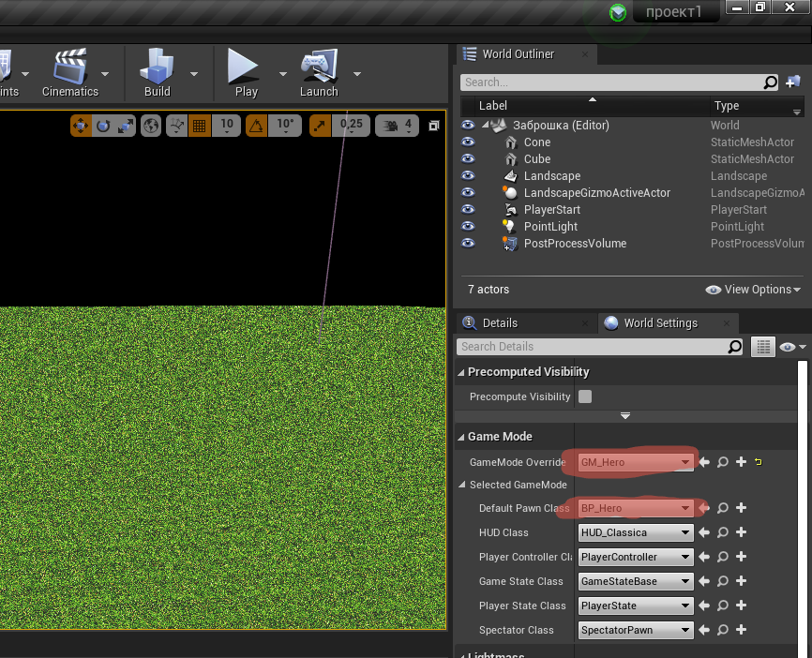Toggle Landscape actor visibility eye

pyautogui.click(x=468, y=175)
